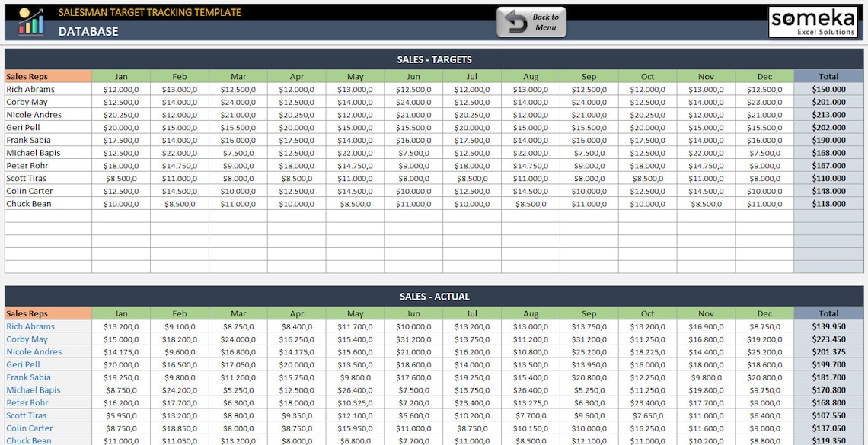The height and width of the screenshot is (445, 868).
Task: Select the SALES - TARGETS header bar
Action: tap(434, 59)
